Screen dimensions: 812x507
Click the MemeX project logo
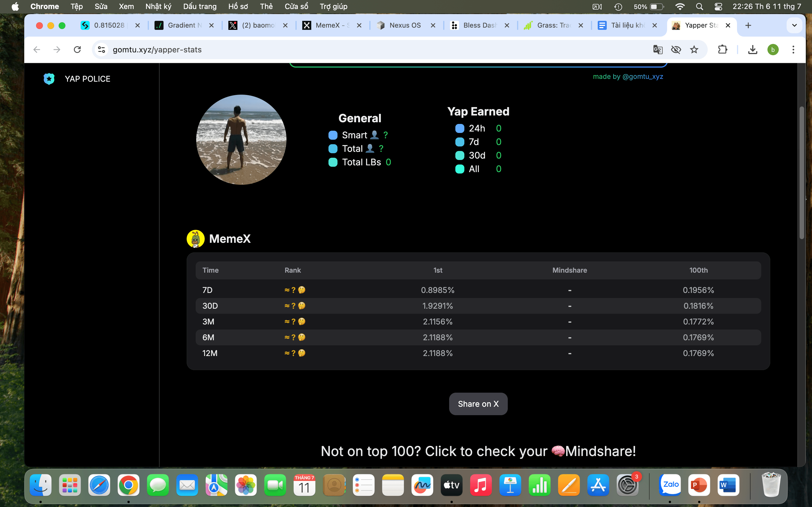(x=195, y=239)
